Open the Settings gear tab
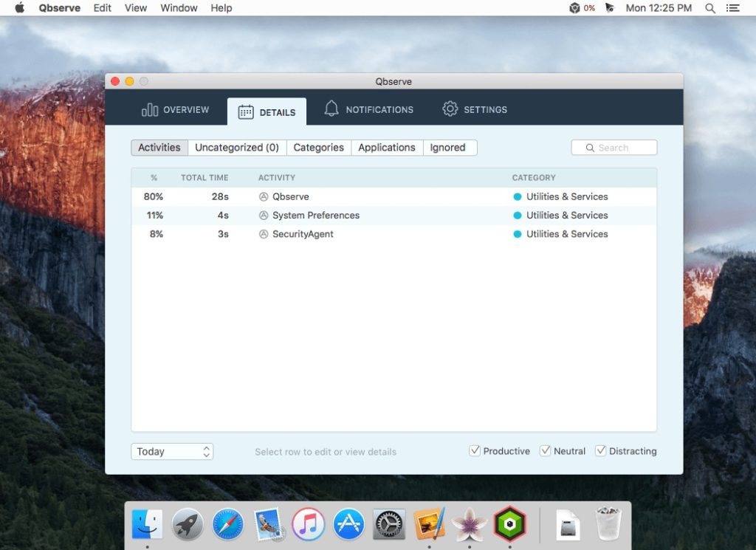Image resolution: width=756 pixels, height=550 pixels. click(475, 109)
